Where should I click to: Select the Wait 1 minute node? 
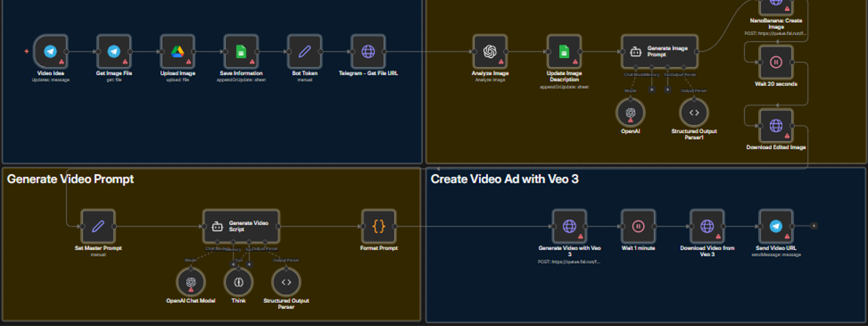[x=638, y=226]
